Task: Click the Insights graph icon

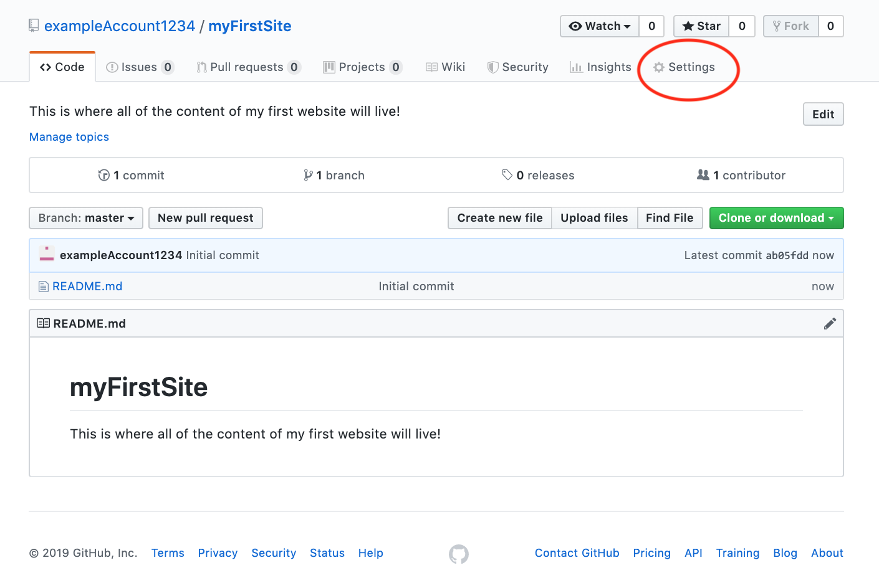Action: (x=575, y=67)
